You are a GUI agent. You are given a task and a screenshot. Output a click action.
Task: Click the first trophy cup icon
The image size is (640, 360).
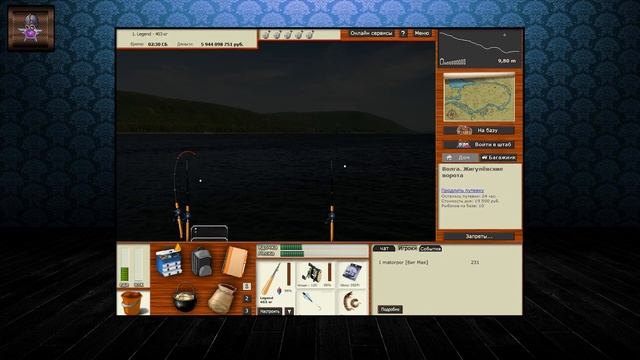click(x=266, y=35)
